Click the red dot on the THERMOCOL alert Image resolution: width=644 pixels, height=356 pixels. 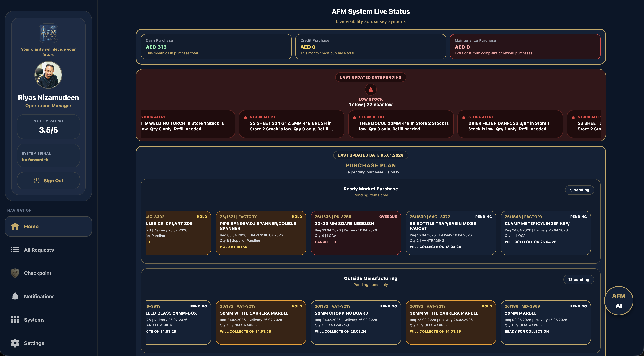coord(354,118)
